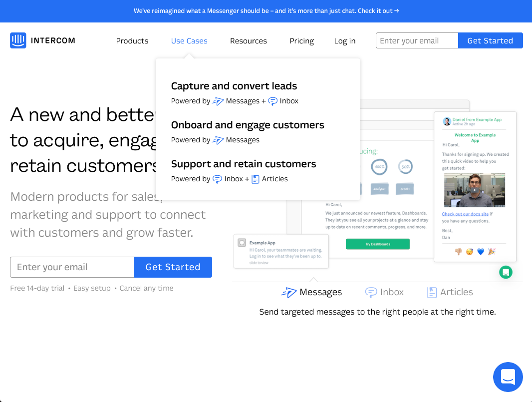532x402 pixels.
Task: Click Daniel's avatar in the message preview
Action: (x=447, y=121)
